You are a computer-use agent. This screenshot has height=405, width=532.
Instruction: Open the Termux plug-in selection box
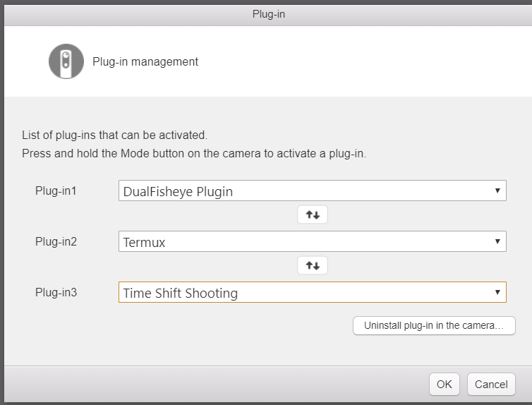coord(313,241)
